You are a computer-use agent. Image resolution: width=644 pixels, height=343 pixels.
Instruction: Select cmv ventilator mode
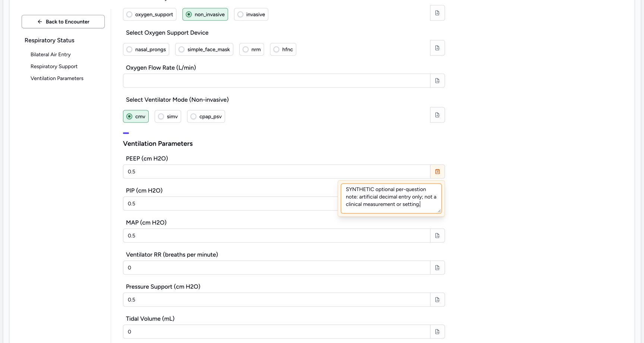pyautogui.click(x=136, y=117)
